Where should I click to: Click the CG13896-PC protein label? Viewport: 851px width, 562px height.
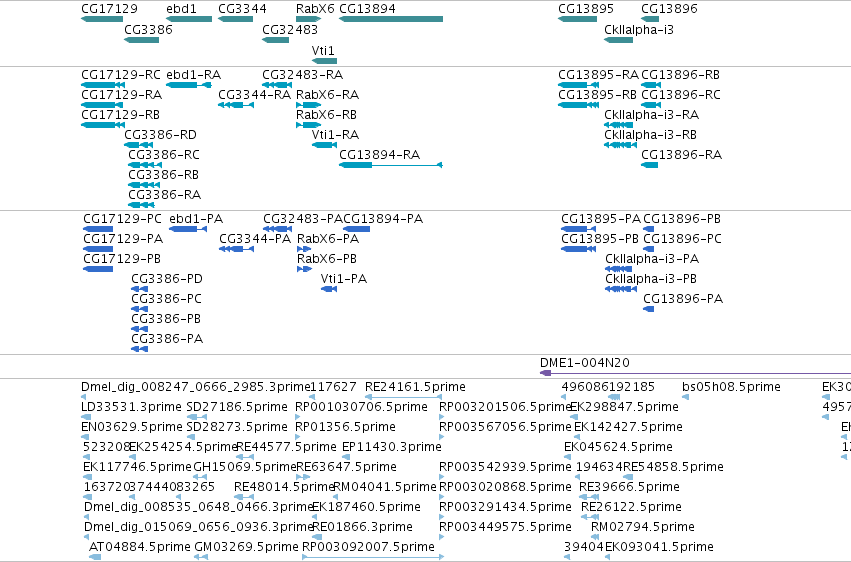click(x=682, y=239)
